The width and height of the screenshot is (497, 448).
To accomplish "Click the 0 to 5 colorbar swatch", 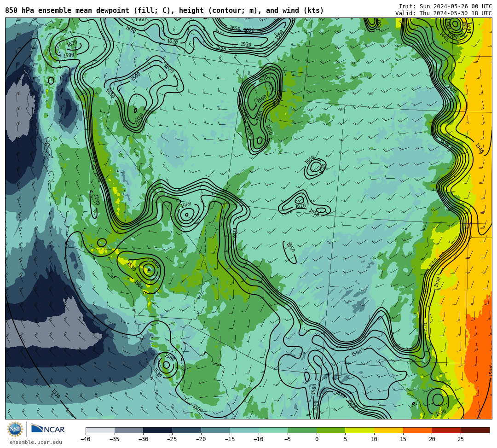I will [331, 430].
